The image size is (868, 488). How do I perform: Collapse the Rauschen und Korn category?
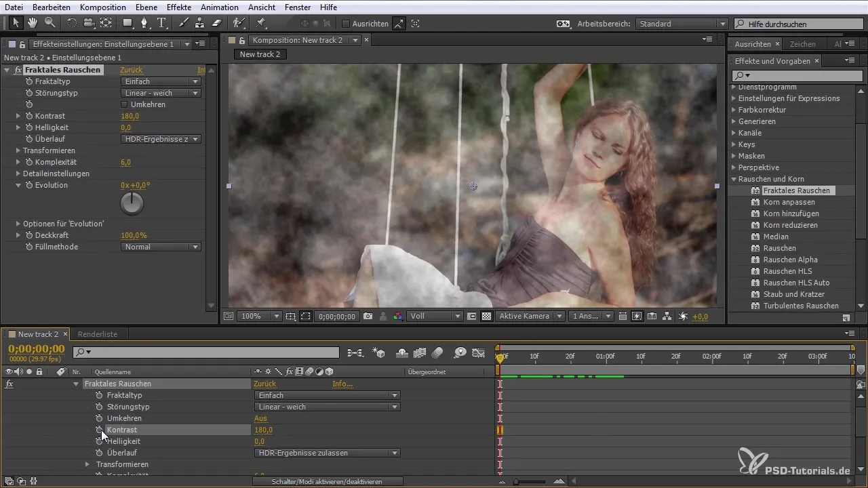[x=734, y=179]
